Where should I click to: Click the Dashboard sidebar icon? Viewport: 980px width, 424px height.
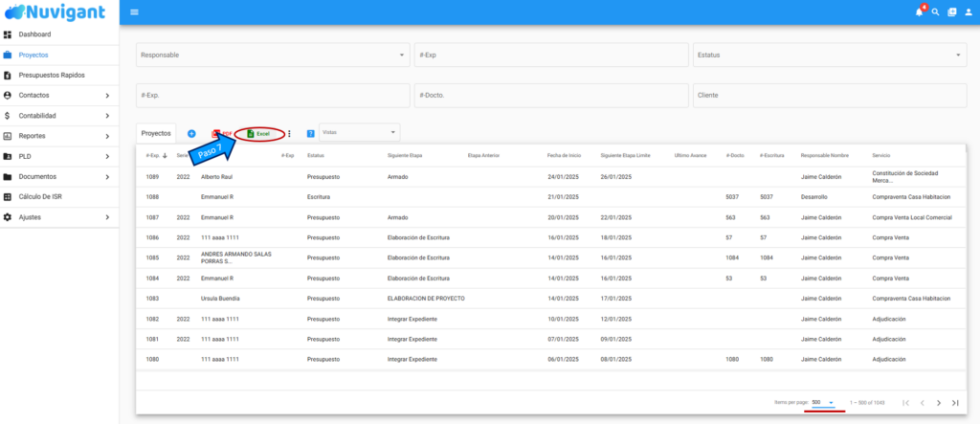tap(8, 34)
